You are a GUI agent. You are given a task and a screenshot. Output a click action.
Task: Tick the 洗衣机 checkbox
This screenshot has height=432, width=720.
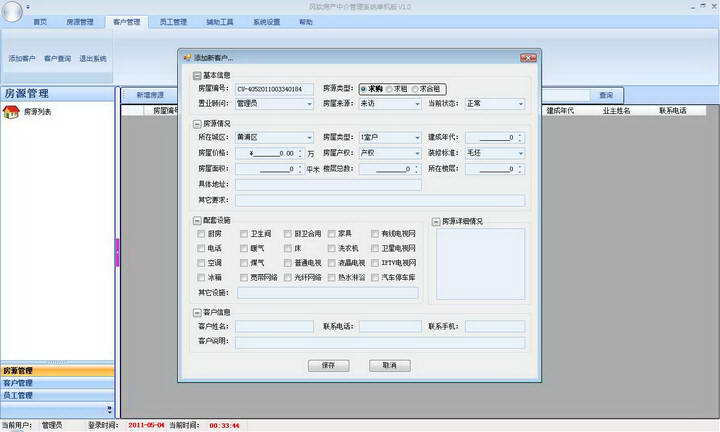click(x=332, y=248)
